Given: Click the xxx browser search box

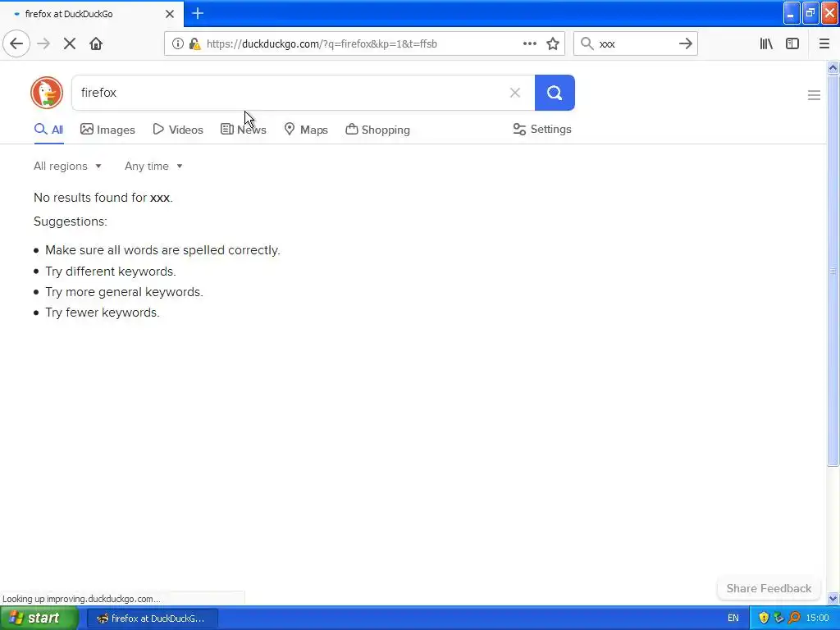Looking at the screenshot, I should 636,44.
